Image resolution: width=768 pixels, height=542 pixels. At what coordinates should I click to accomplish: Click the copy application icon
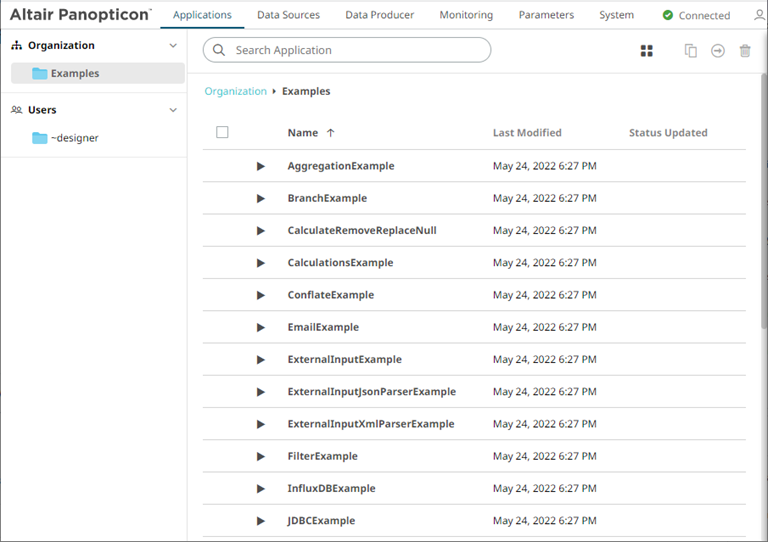tap(690, 51)
